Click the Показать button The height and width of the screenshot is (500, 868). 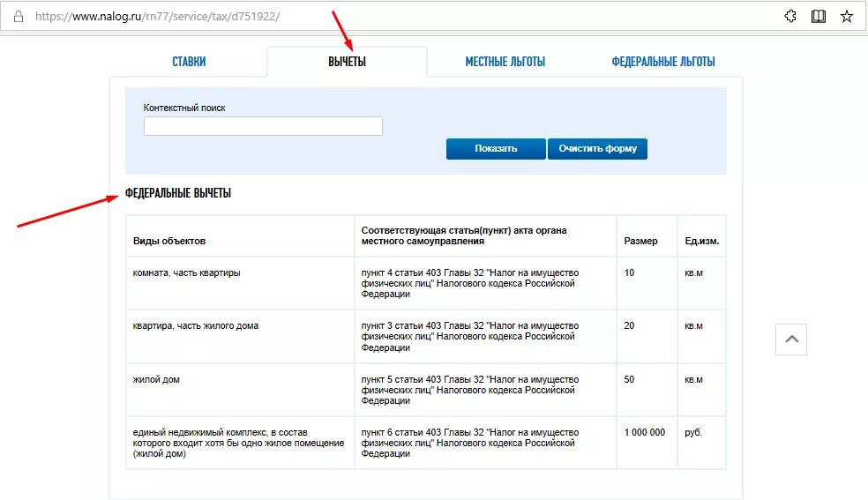496,148
